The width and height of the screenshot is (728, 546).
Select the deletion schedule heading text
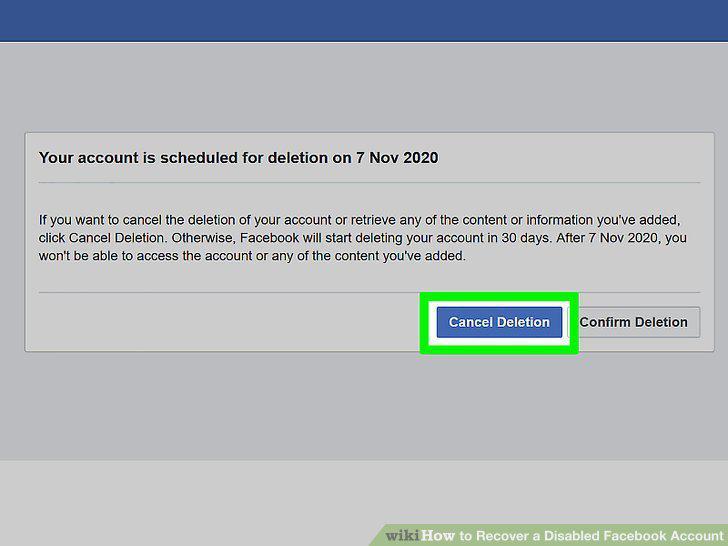[x=238, y=158]
